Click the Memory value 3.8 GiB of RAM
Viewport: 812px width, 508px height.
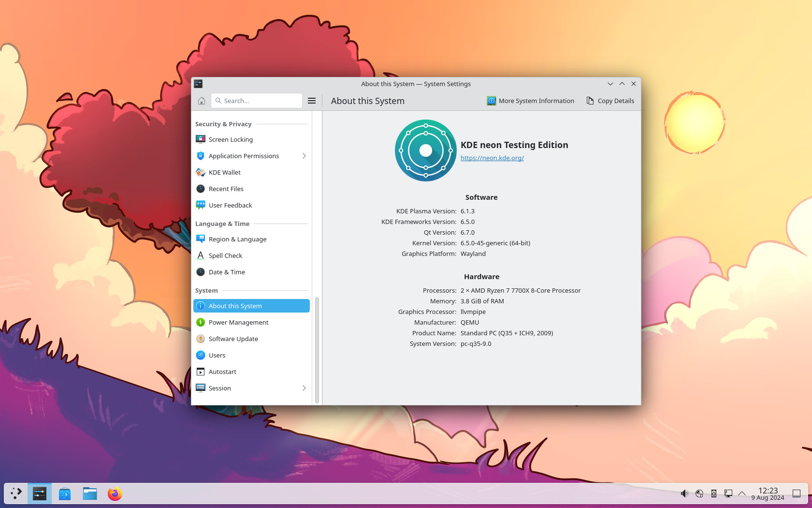click(x=482, y=301)
